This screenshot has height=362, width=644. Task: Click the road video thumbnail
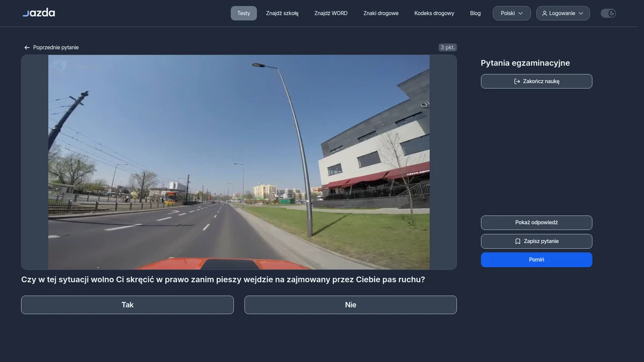(x=239, y=162)
